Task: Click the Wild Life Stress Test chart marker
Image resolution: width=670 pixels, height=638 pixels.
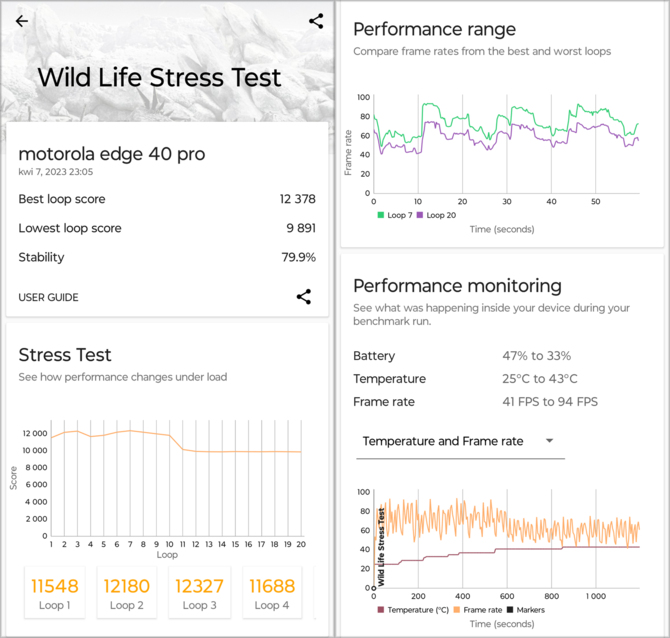Action: point(381,547)
